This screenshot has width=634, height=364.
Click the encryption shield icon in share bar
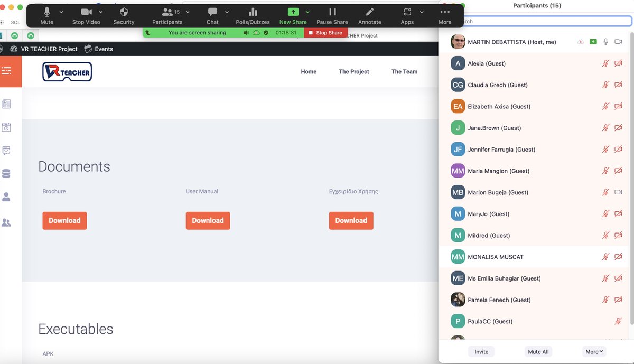266,33
